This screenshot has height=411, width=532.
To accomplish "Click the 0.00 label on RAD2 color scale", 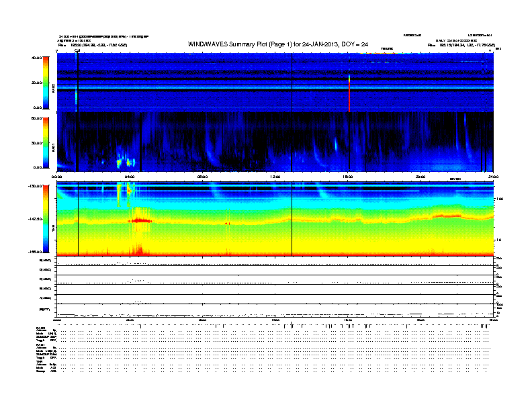I will click(38, 107).
